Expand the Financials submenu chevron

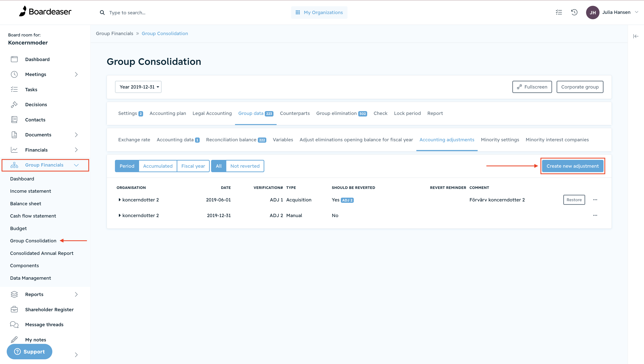point(76,150)
